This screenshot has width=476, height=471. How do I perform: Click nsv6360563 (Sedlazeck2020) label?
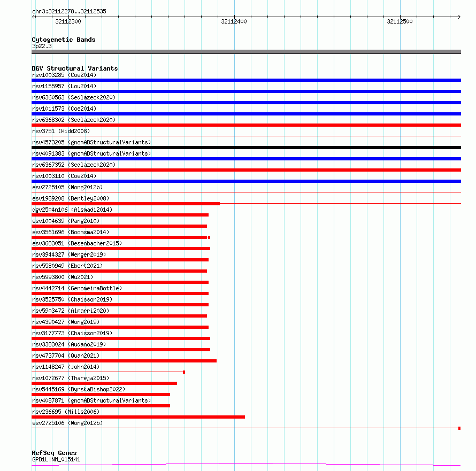[x=74, y=97]
